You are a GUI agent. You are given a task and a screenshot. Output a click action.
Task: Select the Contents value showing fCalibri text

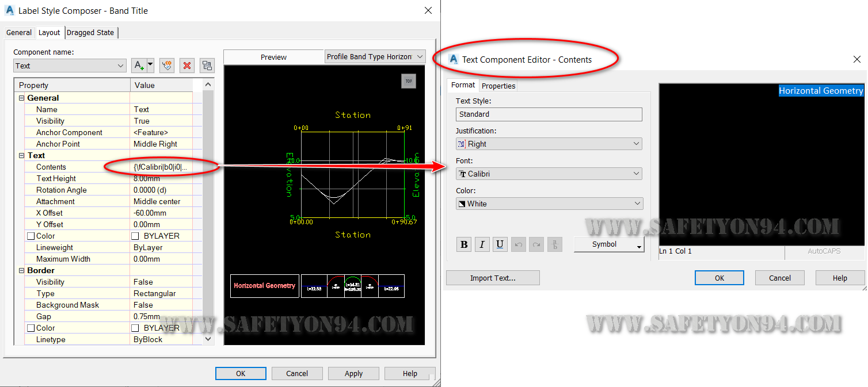pos(161,167)
